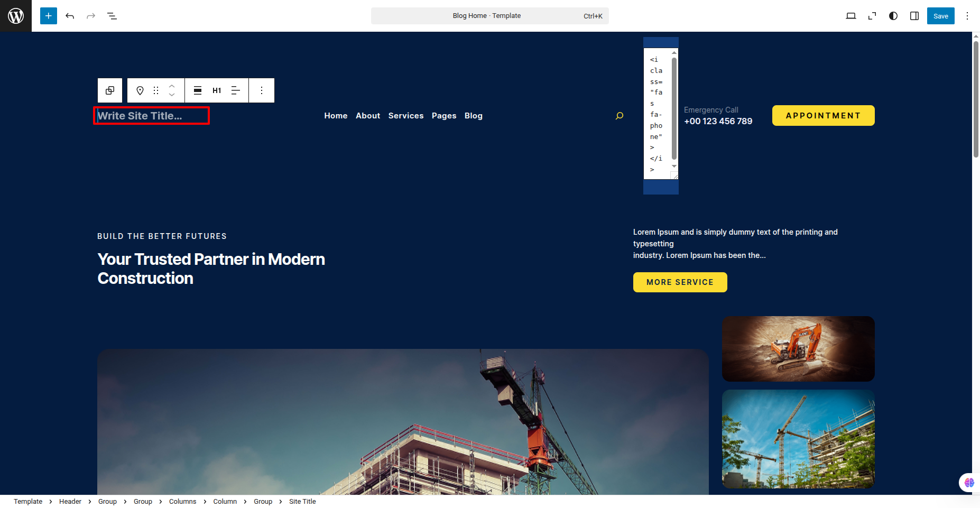Viewport: 980px width, 508px height.
Task: Open the H1 heading level dropdown
Action: coord(217,90)
